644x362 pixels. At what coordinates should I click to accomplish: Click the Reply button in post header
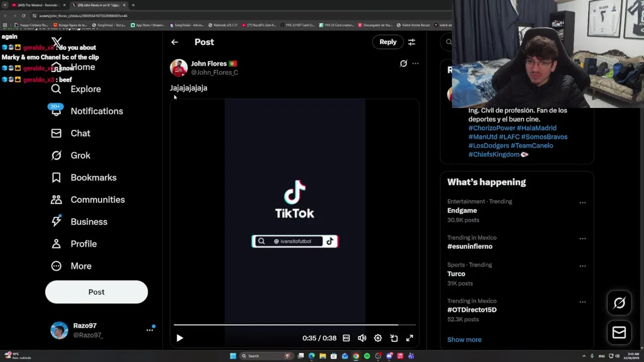point(388,42)
